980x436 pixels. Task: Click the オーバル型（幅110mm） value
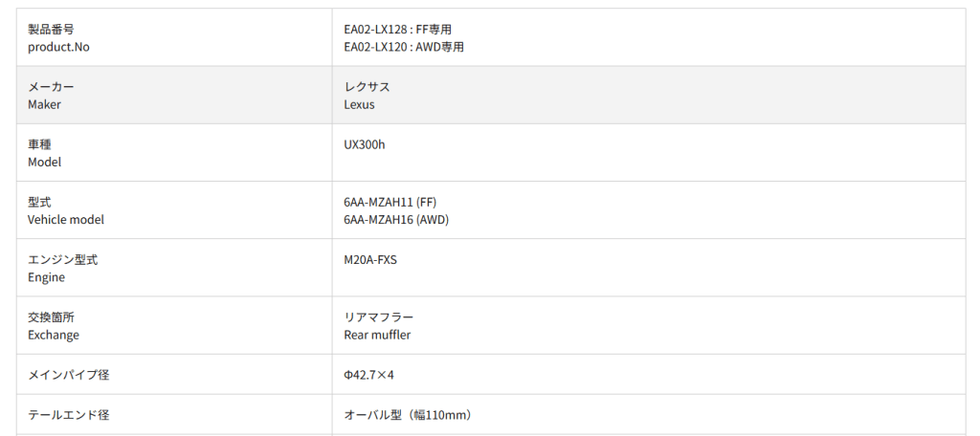[x=408, y=415]
